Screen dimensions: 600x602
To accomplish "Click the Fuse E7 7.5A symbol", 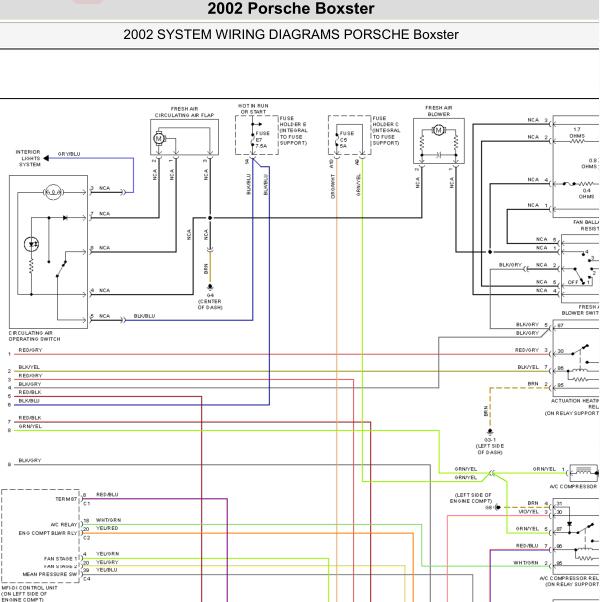I will pos(253,139).
